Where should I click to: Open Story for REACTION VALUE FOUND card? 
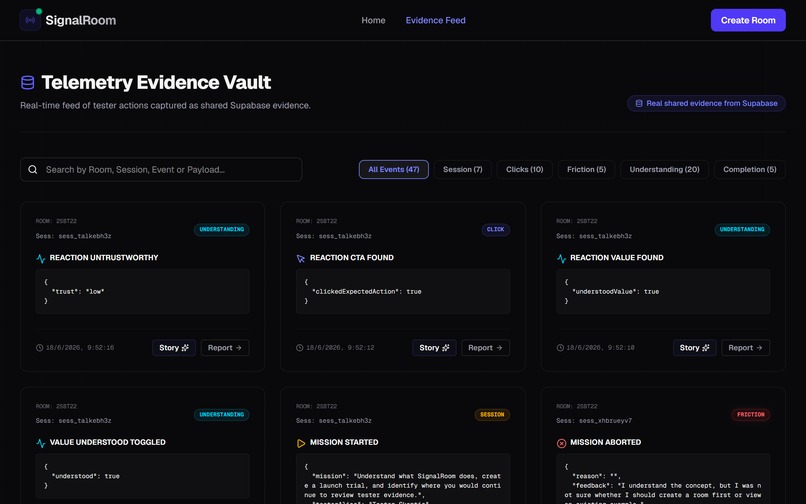[x=694, y=348]
